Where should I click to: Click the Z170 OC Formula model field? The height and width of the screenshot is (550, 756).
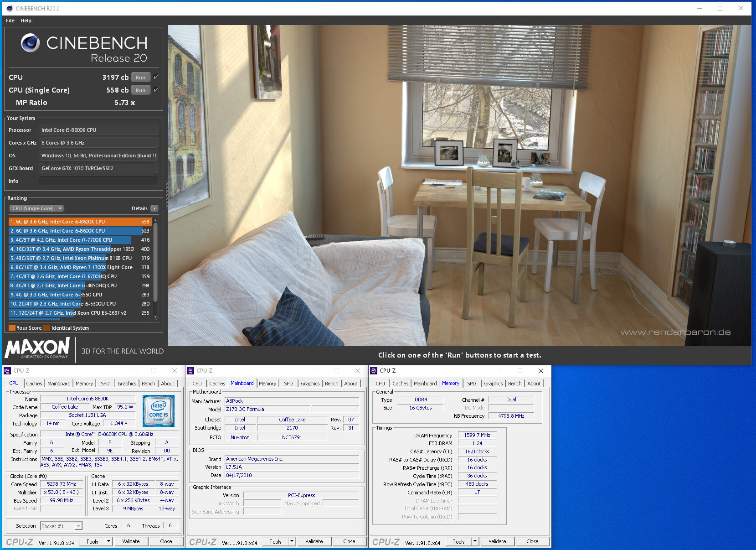pos(267,409)
